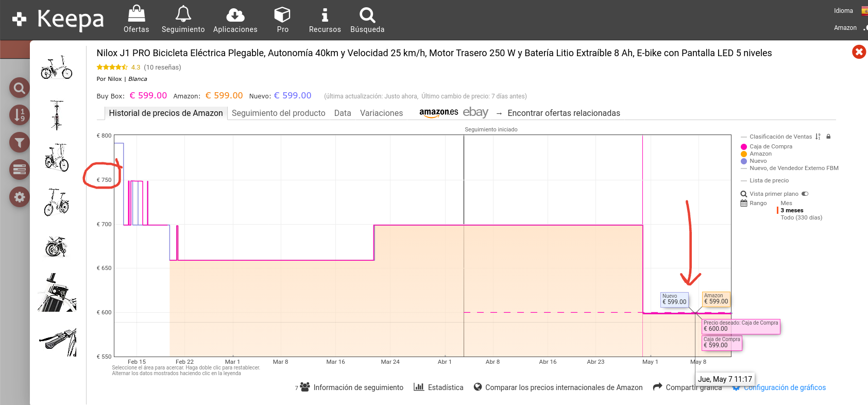The height and width of the screenshot is (405, 868).
Task: Open Comparar los precios internacionales de Amazon
Action: pyautogui.click(x=558, y=387)
